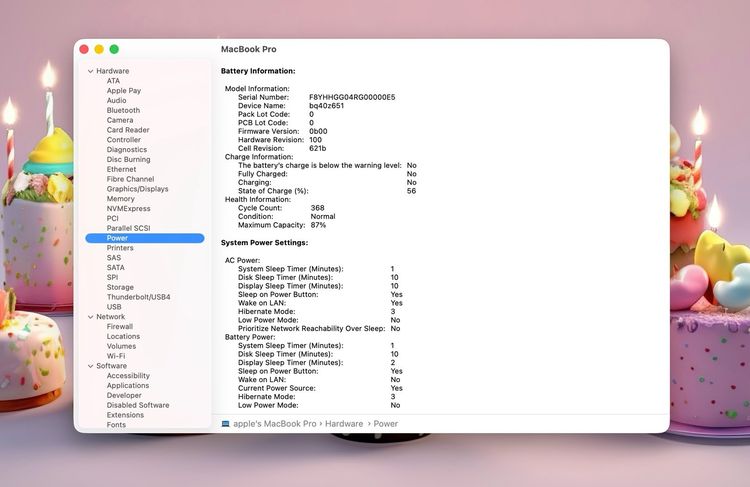This screenshot has height=487, width=750.
Task: Click the Maximum Capacity value 87%
Action: [318, 225]
